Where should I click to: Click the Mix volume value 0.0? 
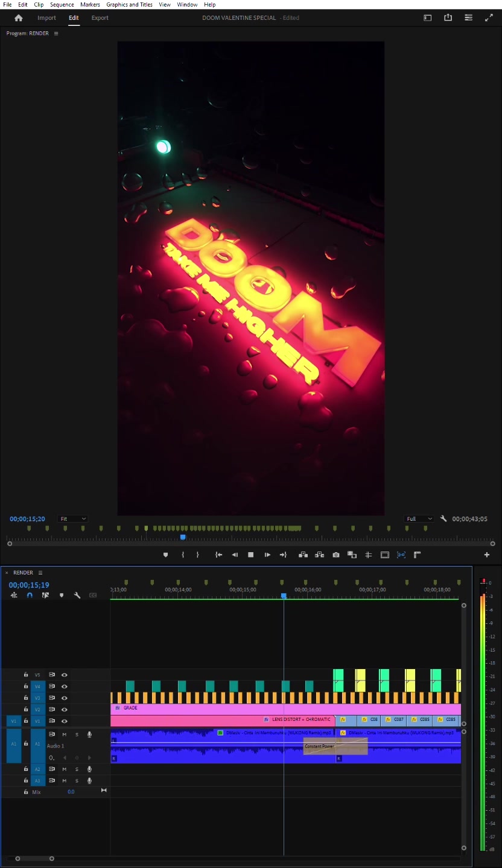tap(71, 792)
